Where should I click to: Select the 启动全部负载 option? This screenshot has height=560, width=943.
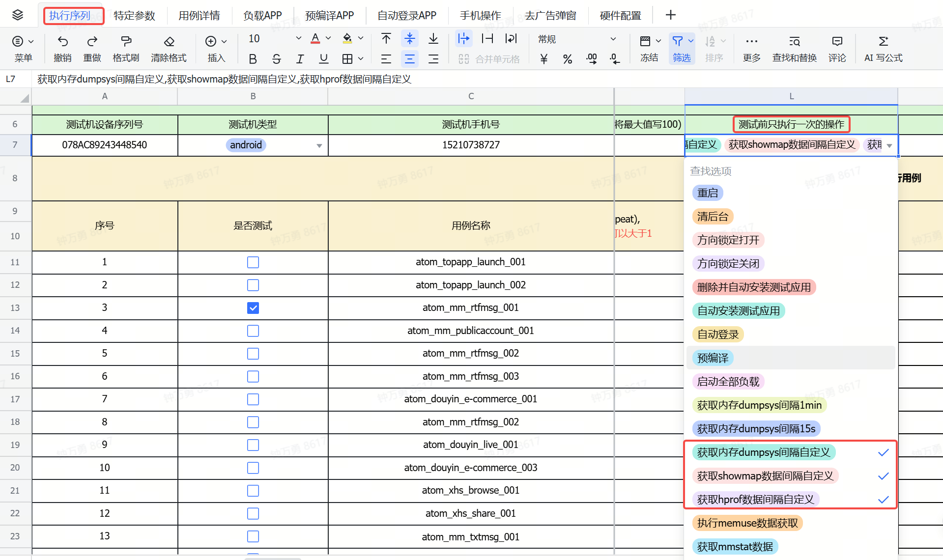click(728, 382)
